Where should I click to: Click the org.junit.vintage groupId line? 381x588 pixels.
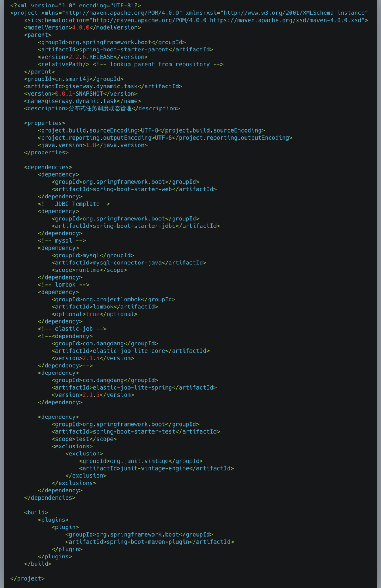point(141,461)
